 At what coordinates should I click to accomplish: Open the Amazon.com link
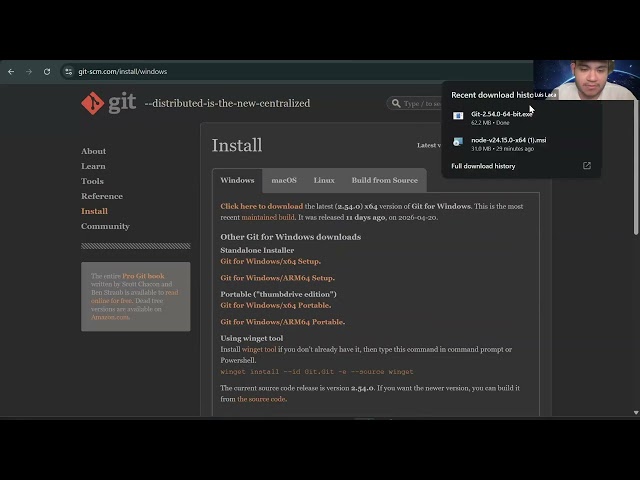point(110,317)
